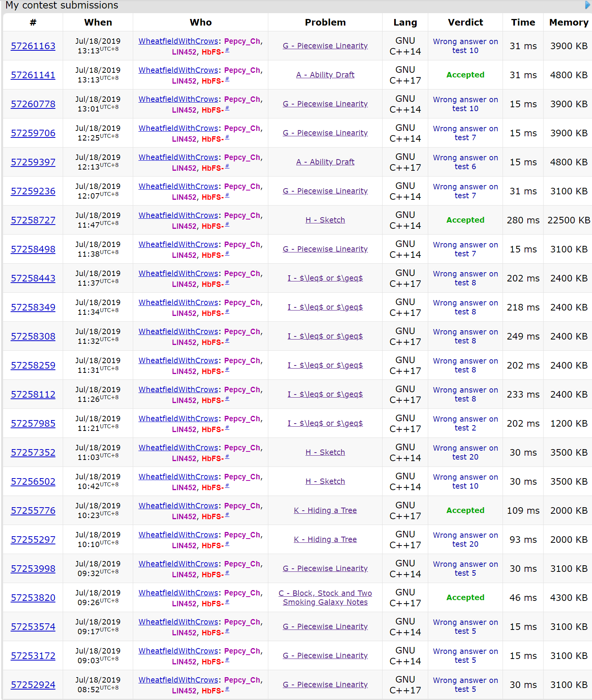The image size is (592, 700).
Task: Click the # superscript in submission 57261163 row
Action: [x=227, y=50]
